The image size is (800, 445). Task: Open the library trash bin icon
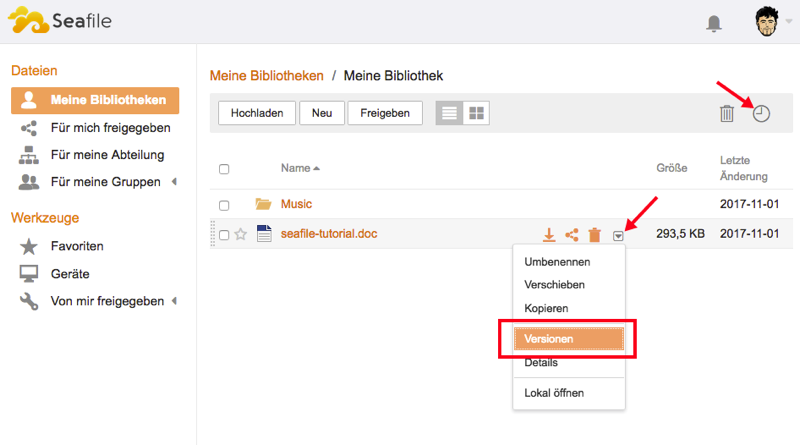pyautogui.click(x=727, y=114)
